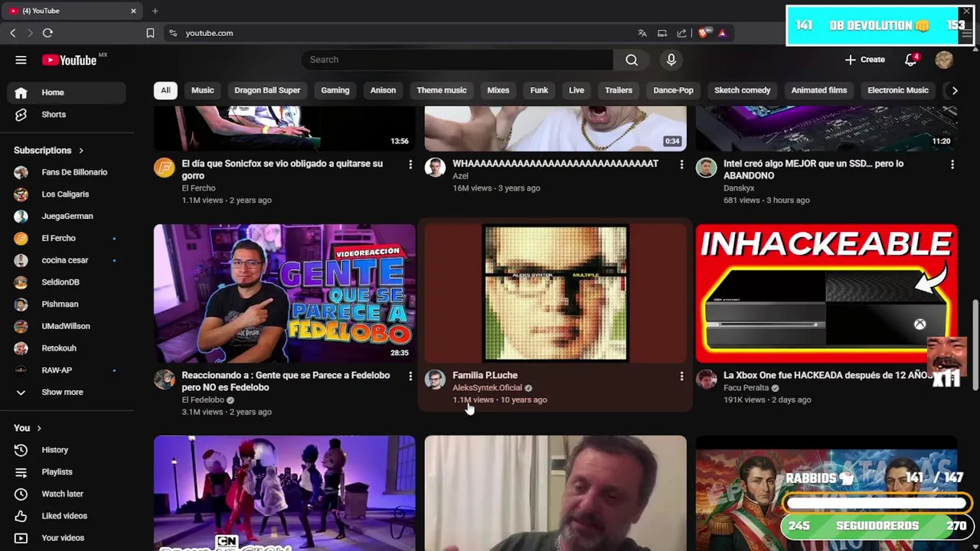Click in the YouTube search field
The height and width of the screenshot is (551, 980).
point(457,60)
